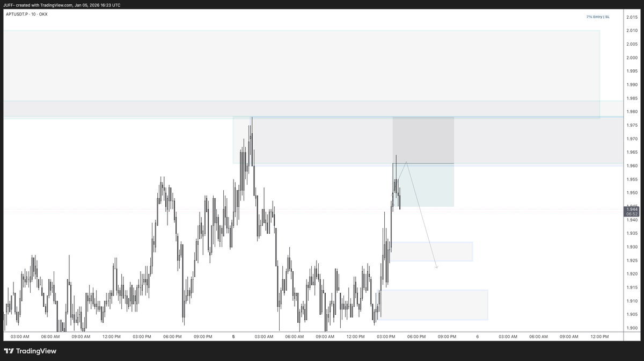Click the 2.015 price axis label
This screenshot has width=644, height=361.
(x=631, y=17)
